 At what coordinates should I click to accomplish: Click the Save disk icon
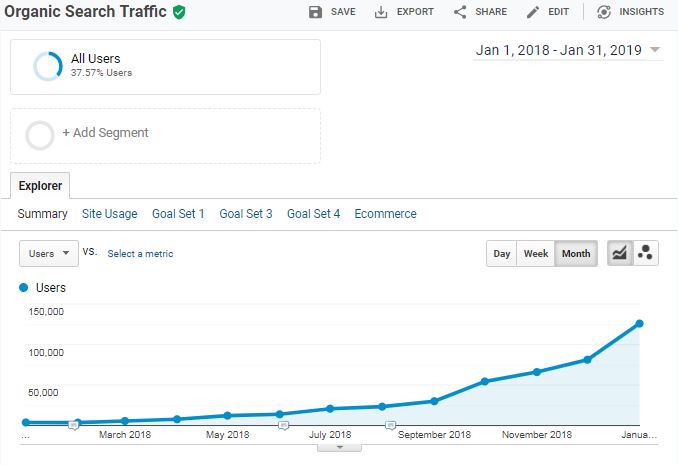316,12
